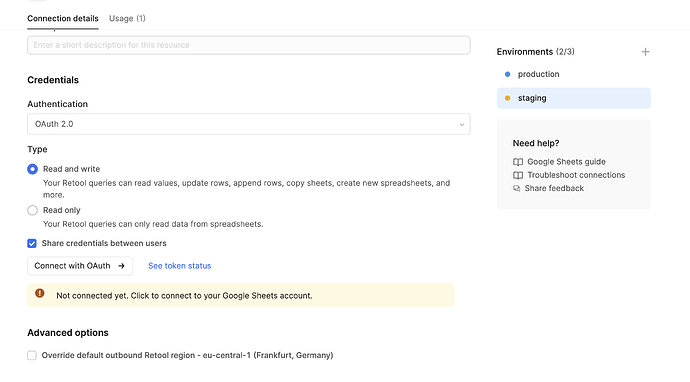Click the chat icon next to Share feedback

point(517,188)
